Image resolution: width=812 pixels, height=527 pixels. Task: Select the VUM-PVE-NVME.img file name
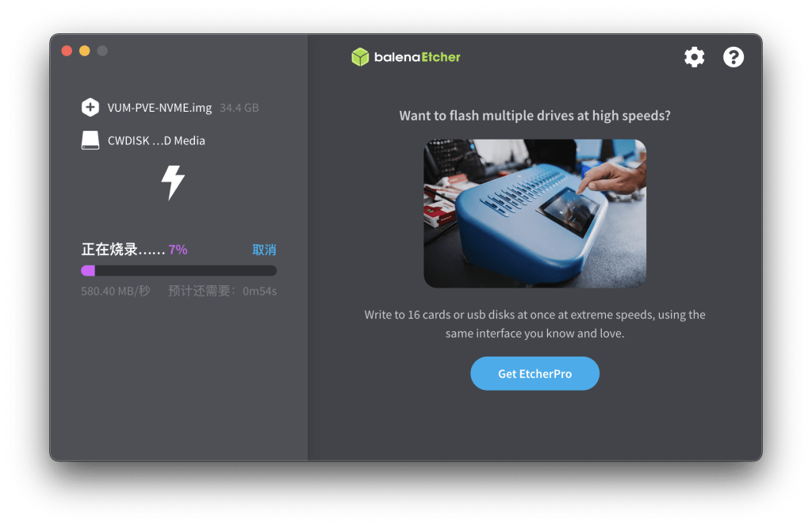(159, 108)
